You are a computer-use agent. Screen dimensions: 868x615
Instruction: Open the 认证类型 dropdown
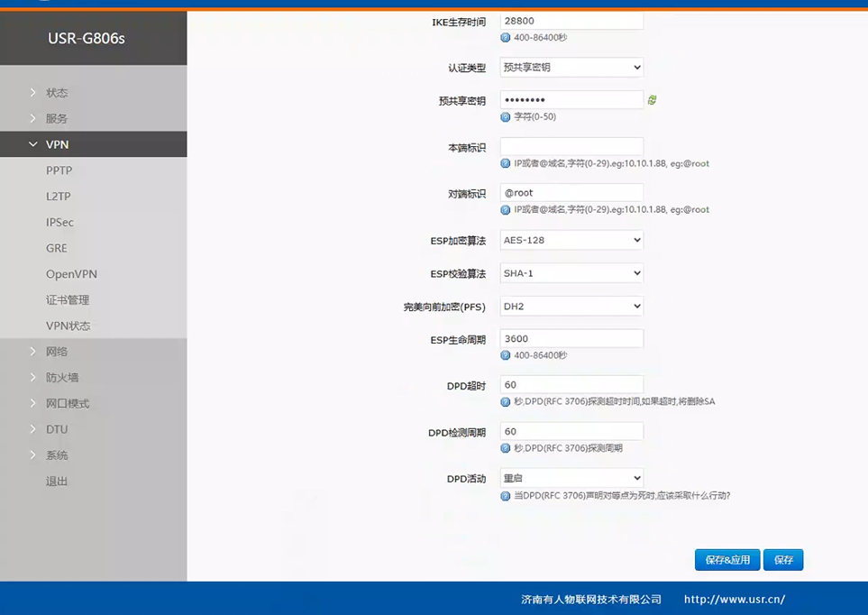click(571, 68)
